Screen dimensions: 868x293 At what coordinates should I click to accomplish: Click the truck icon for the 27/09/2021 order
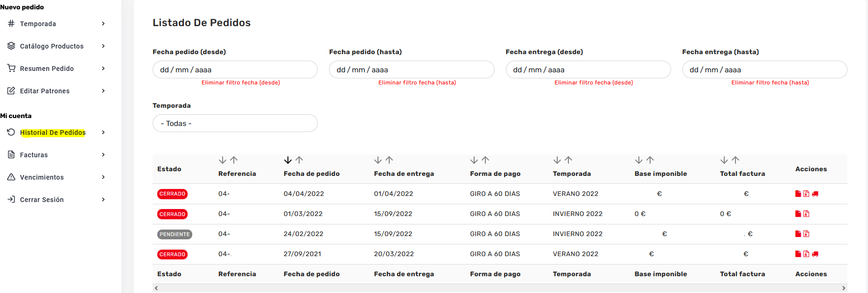click(x=815, y=254)
